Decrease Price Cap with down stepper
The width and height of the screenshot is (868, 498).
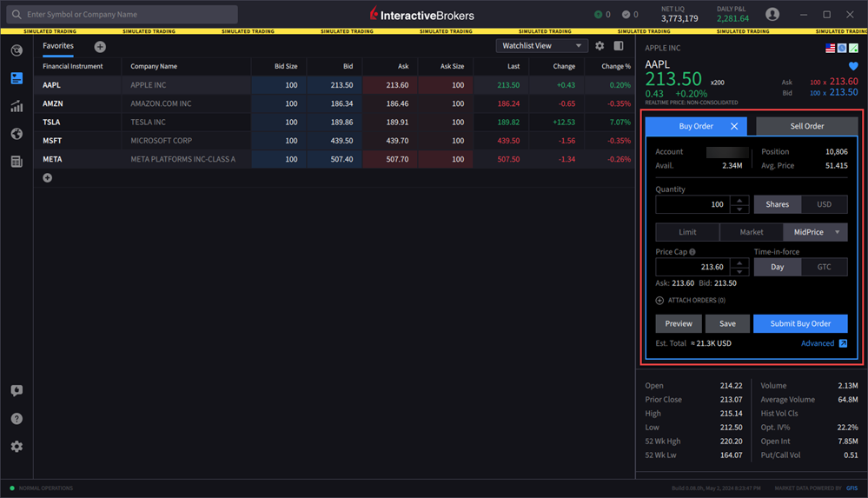click(x=739, y=272)
